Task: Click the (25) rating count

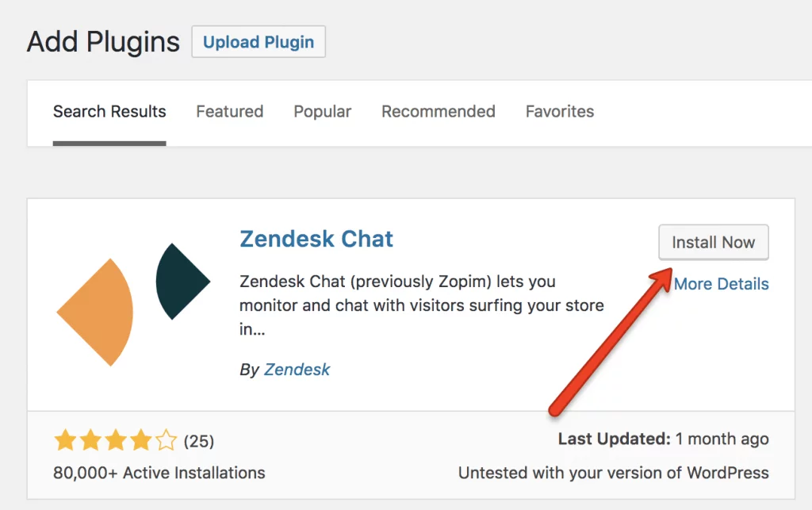Action: (199, 441)
